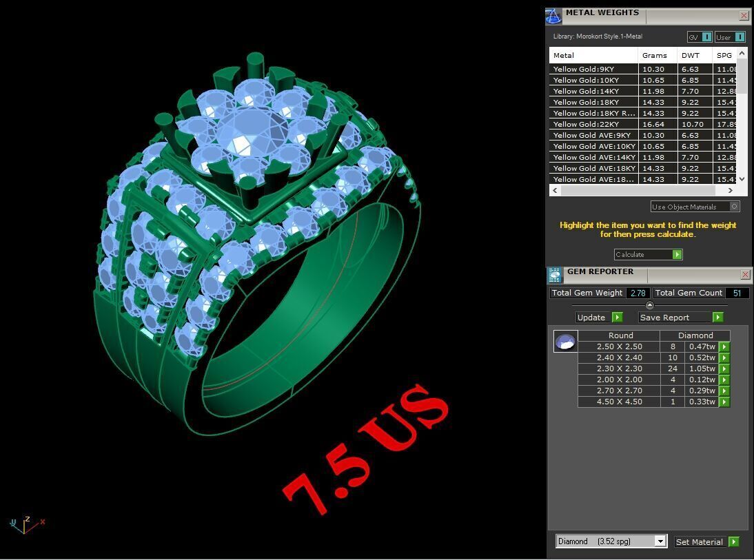
Task: Select the Yellow Gold:10KY row
Action: click(x=642, y=81)
